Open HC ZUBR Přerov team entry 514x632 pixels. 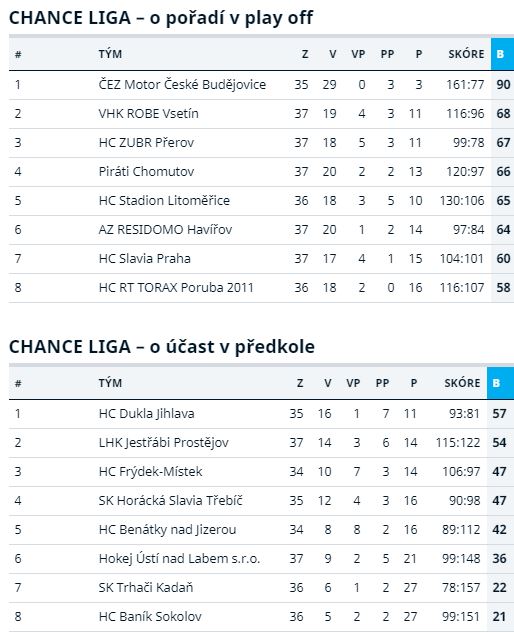coord(146,143)
